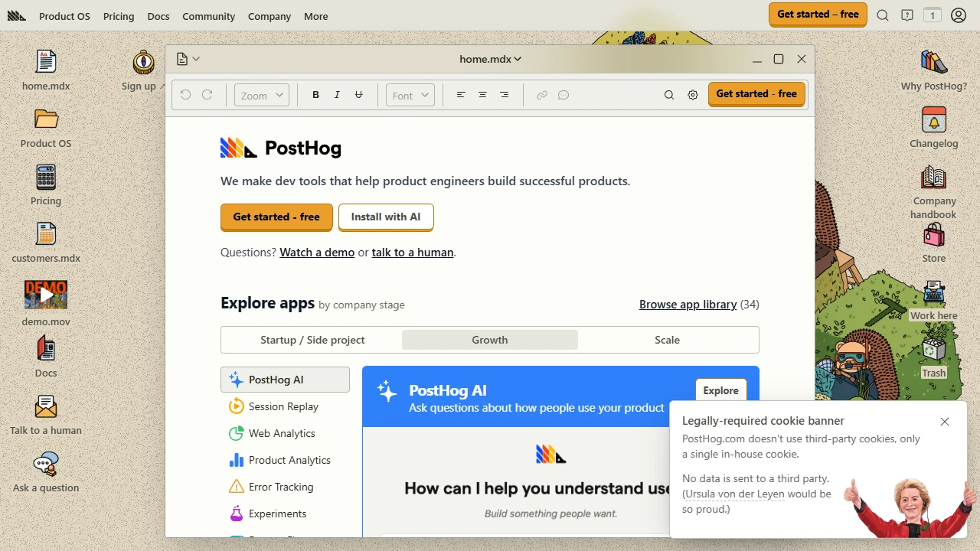This screenshot has height=551, width=980.
Task: Click the Install with AI button
Action: (x=386, y=217)
